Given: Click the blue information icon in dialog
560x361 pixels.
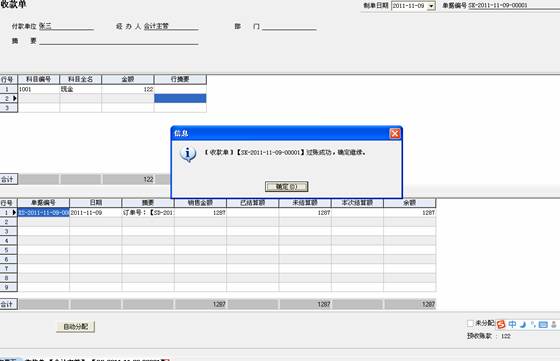Looking at the screenshot, I should pos(188,154).
